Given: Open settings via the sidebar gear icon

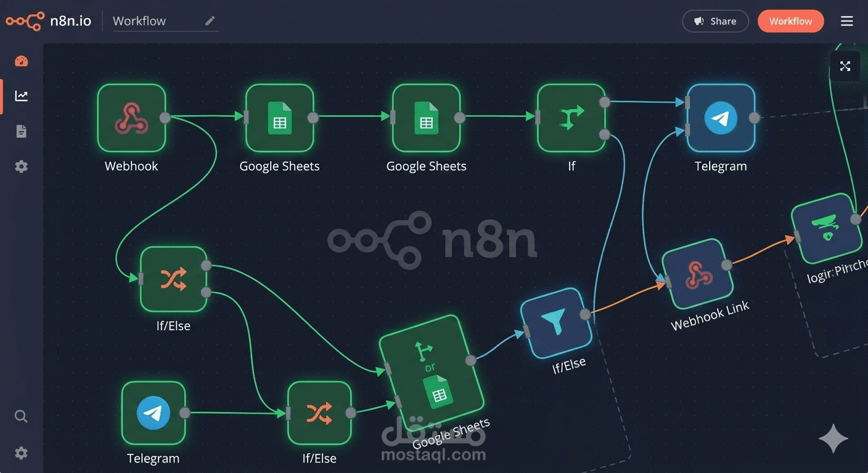Looking at the screenshot, I should coord(21,166).
